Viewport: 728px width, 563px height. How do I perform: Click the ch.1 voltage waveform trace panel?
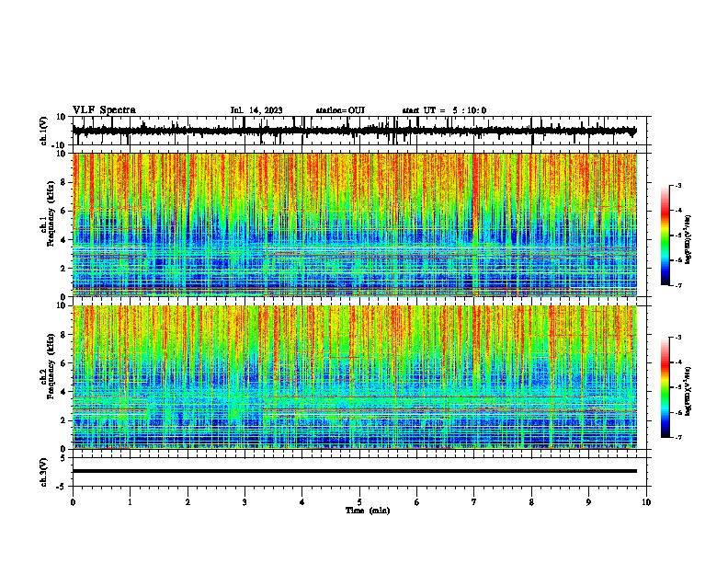coord(359,131)
